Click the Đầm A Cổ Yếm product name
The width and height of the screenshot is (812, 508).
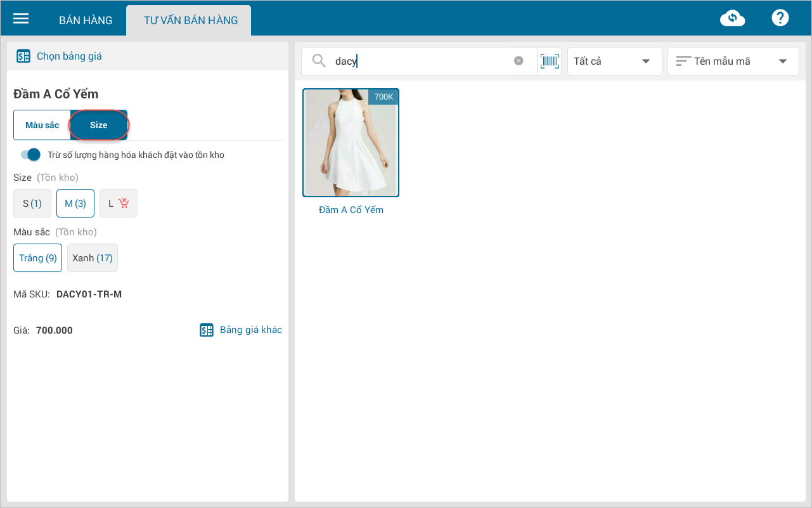pyautogui.click(x=351, y=210)
